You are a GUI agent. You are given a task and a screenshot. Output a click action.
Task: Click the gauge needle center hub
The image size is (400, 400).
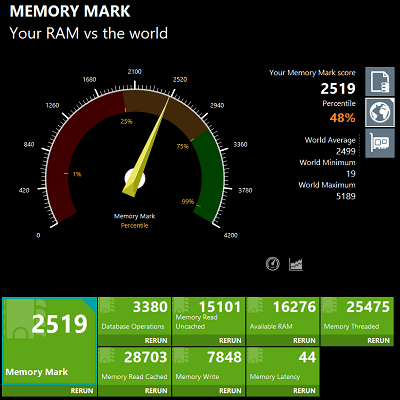[x=135, y=178]
